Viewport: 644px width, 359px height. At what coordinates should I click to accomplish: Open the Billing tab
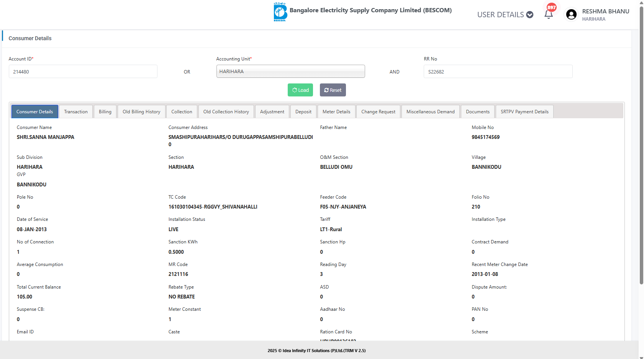[x=105, y=112]
